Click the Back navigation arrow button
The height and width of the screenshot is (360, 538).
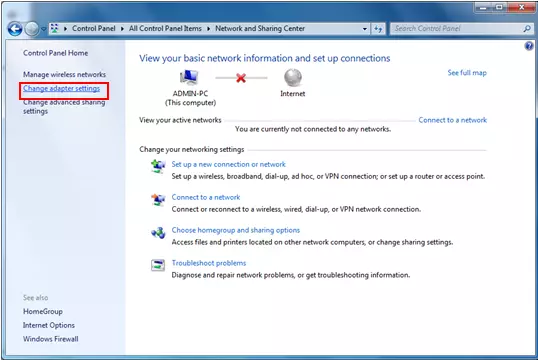click(x=15, y=29)
